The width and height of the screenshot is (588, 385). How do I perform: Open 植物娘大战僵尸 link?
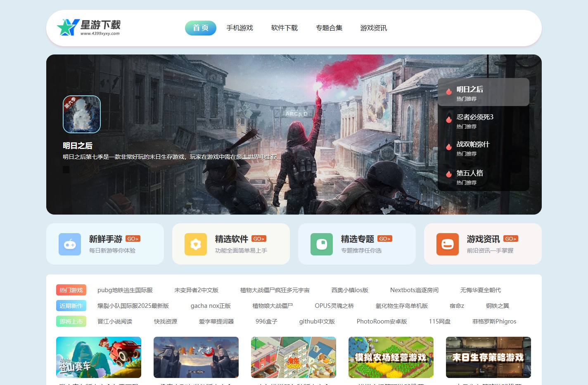(273, 306)
